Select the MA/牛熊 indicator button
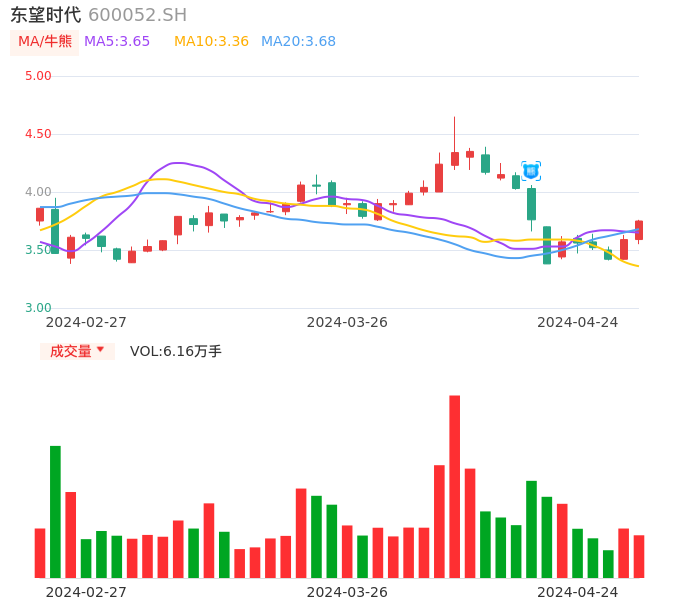Image resolution: width=686 pixels, height=606 pixels. [44, 42]
